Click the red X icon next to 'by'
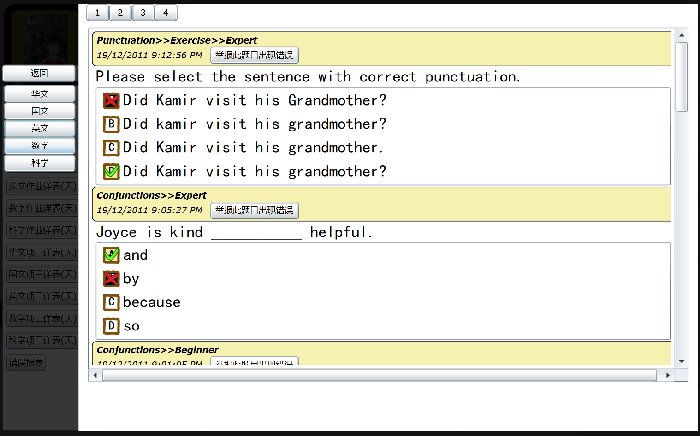This screenshot has width=700, height=436. tap(111, 279)
